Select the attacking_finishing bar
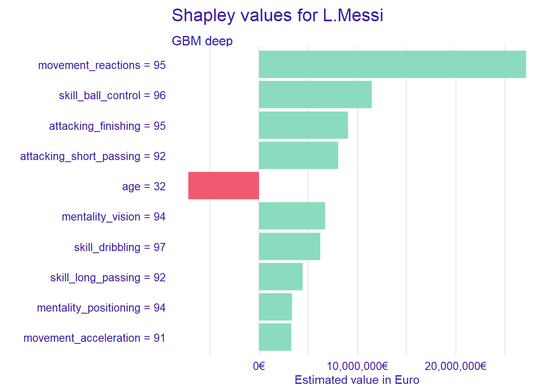The height and width of the screenshot is (392, 549). pyautogui.click(x=303, y=125)
